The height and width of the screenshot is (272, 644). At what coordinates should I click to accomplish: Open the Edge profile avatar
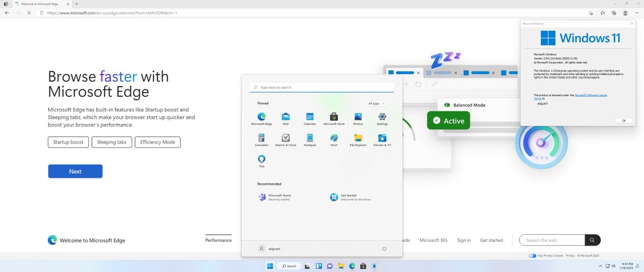coord(625,12)
